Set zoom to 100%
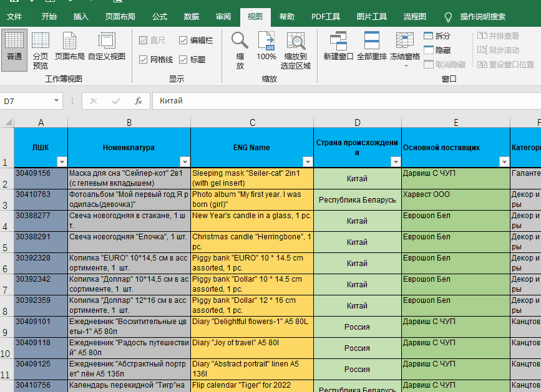541x392 pixels. pyautogui.click(x=266, y=49)
